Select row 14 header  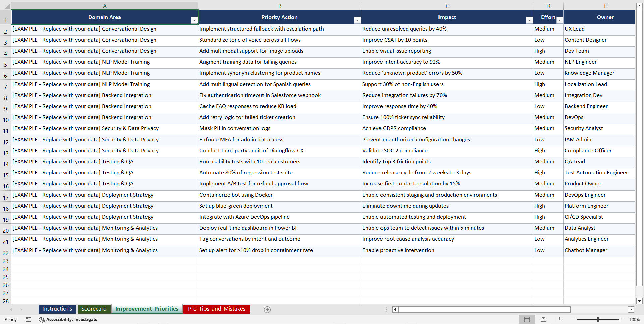pos(5,163)
